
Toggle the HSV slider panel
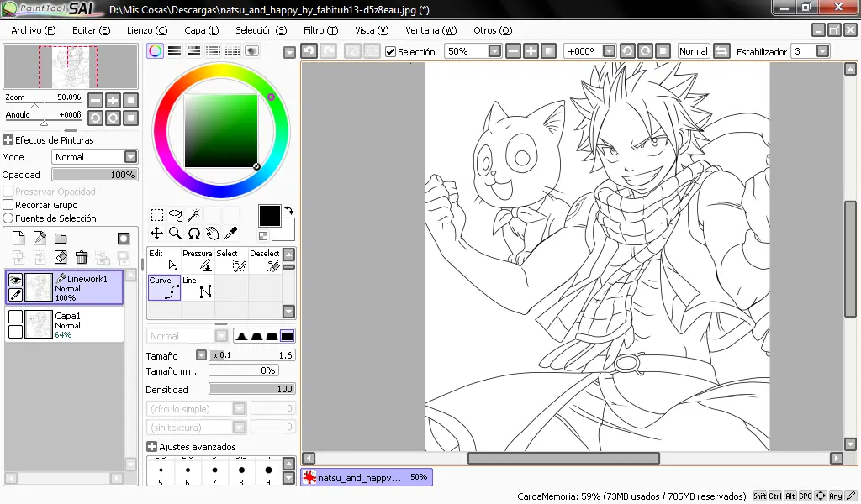pyautogui.click(x=194, y=51)
